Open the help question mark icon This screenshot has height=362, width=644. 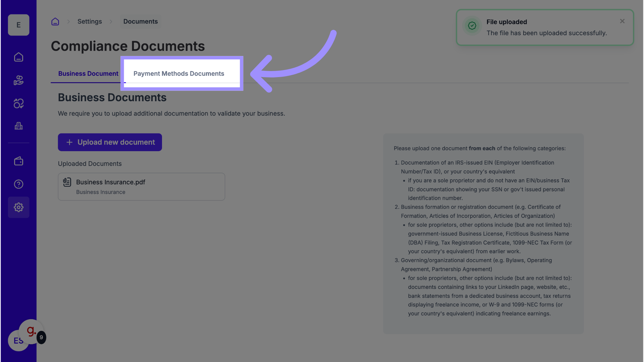pyautogui.click(x=18, y=184)
